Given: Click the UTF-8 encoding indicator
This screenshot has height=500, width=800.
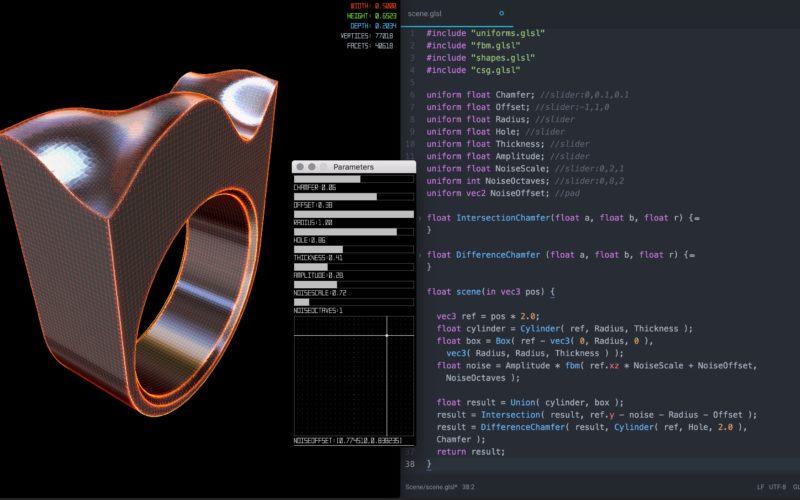Looking at the screenshot, I should (778, 487).
